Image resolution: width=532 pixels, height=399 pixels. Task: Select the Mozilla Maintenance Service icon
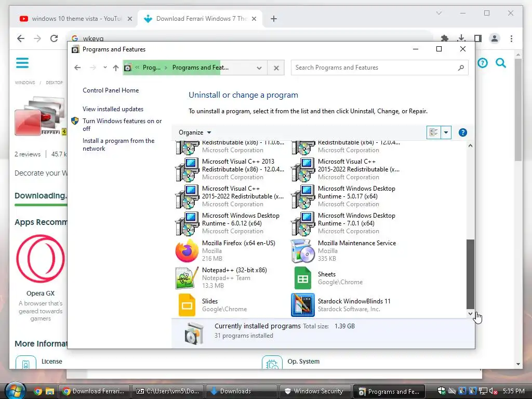(303, 251)
